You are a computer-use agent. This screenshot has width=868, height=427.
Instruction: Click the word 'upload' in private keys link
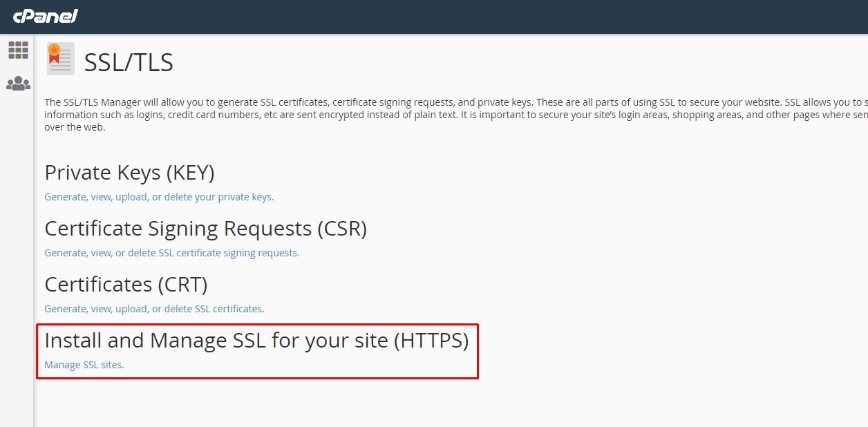pos(131,197)
